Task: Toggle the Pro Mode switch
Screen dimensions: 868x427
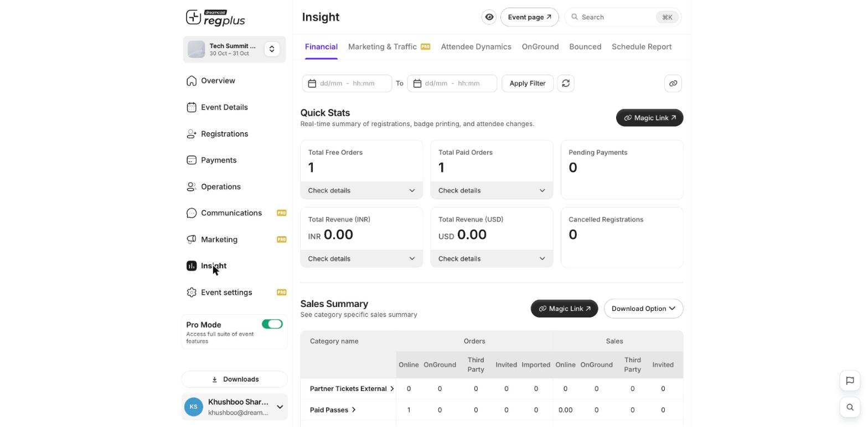Action: coord(272,324)
